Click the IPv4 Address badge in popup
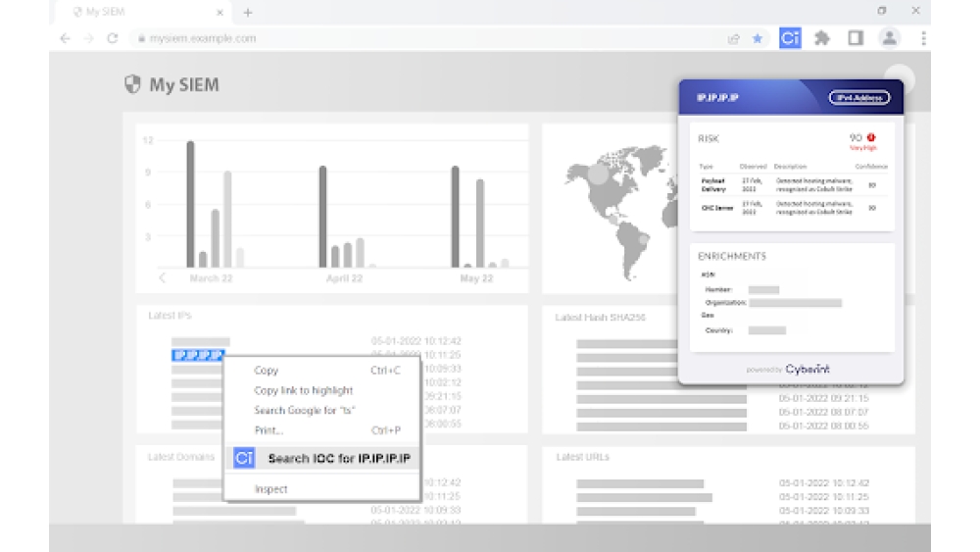Image resolution: width=980 pixels, height=552 pixels. tap(859, 97)
